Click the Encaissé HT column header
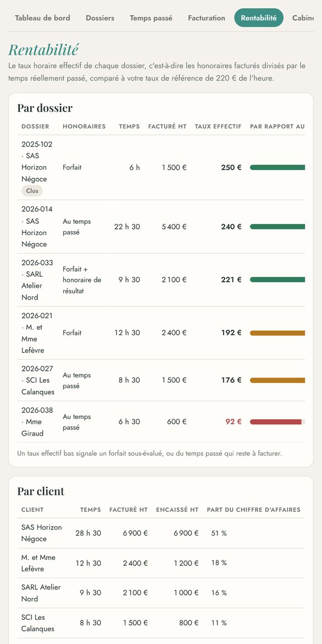Viewport: 322px width, 644px height. point(177,510)
